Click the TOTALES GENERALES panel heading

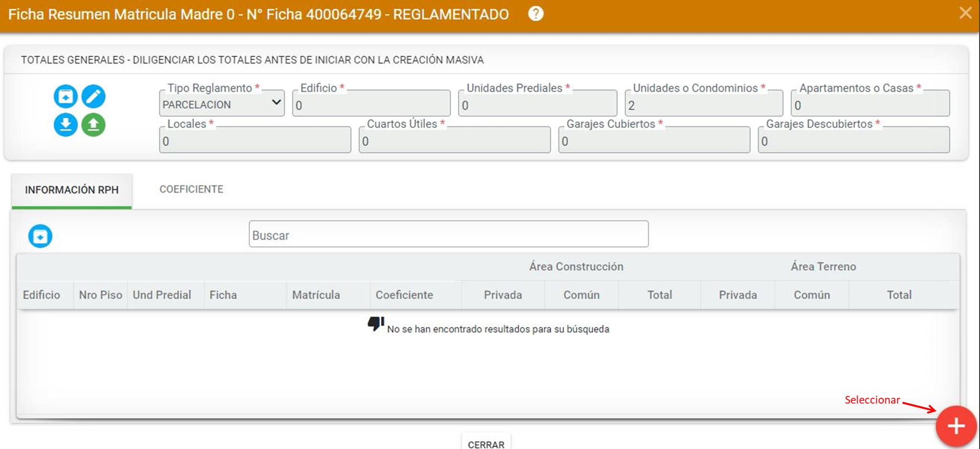[x=252, y=60]
